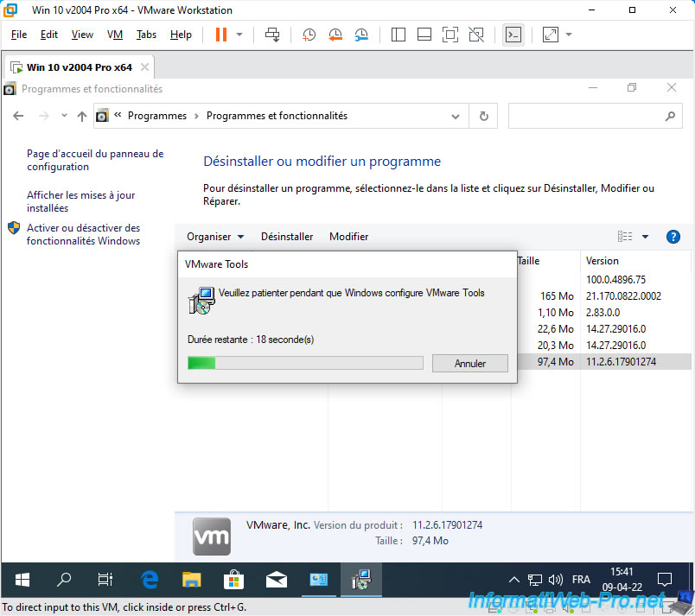Viewport: 695px width, 616px height.
Task: Launch Microsoft Edge from the taskbar
Action: (x=150, y=580)
